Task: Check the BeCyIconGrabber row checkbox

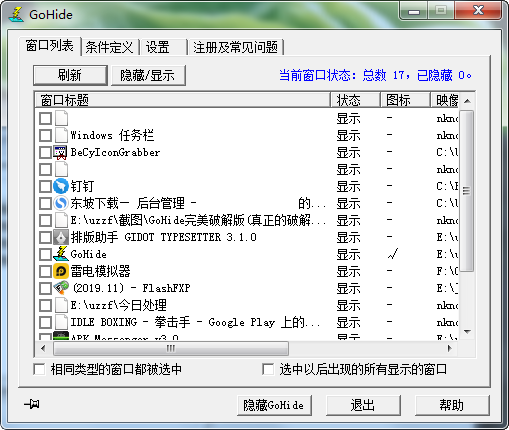Action: pos(45,153)
